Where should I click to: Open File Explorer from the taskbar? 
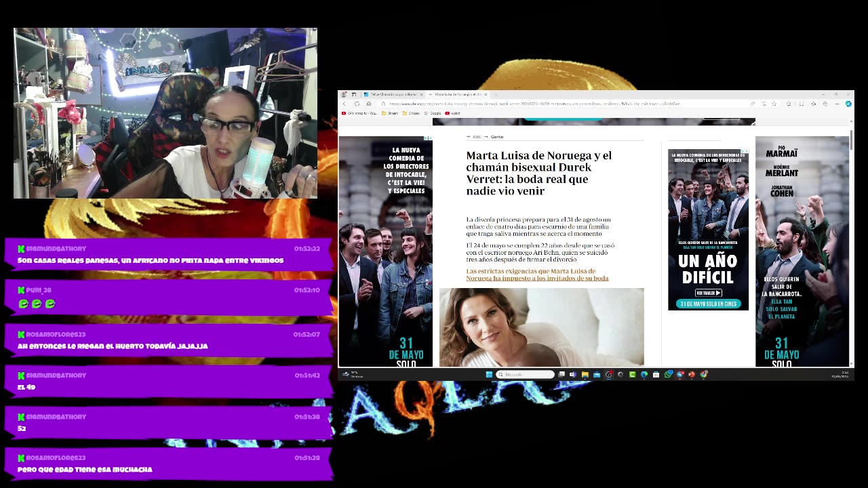585,374
